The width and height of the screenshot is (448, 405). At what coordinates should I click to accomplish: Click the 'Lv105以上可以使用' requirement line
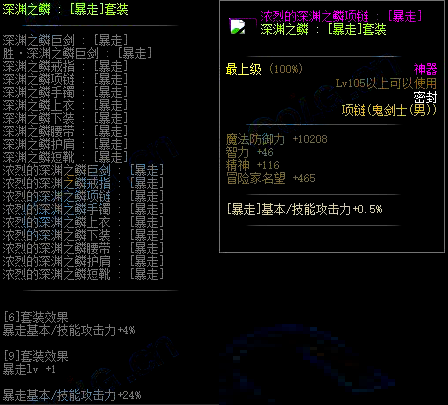[386, 83]
